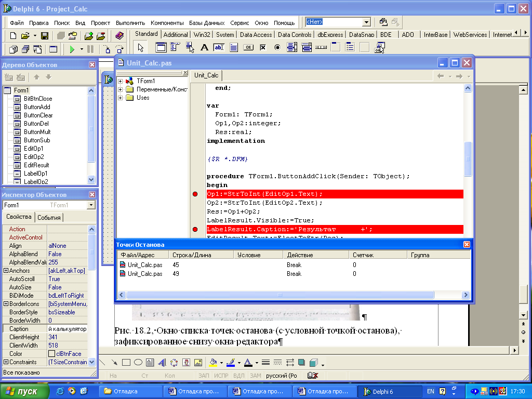
Task: Select the ScrollBar component in palette
Action: (x=321, y=47)
